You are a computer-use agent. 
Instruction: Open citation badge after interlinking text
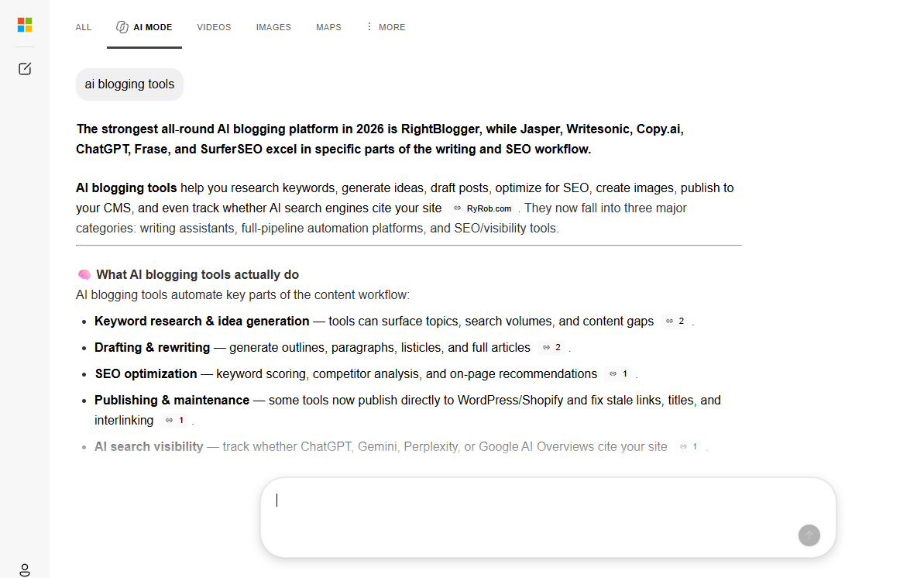pyautogui.click(x=175, y=420)
